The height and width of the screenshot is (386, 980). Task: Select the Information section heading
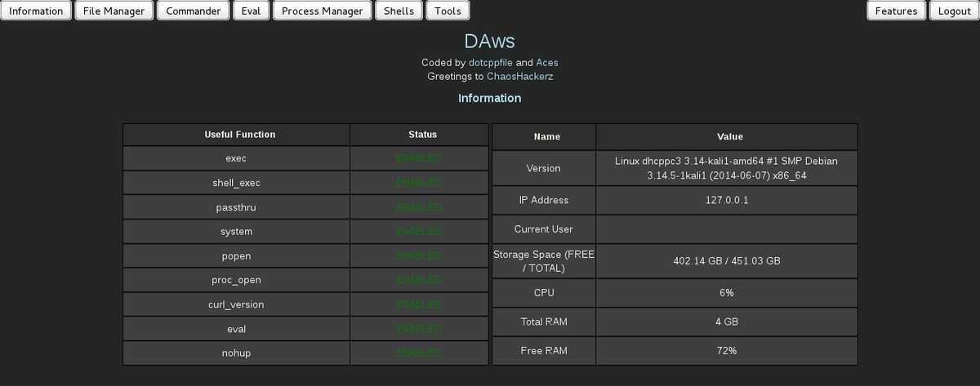(x=490, y=98)
